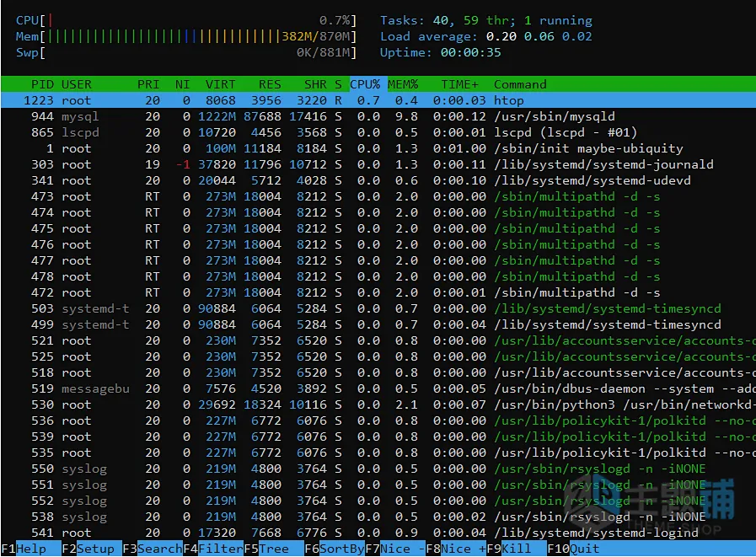Sort by the PID column header
This screenshot has width=756, height=557.
click(x=42, y=84)
